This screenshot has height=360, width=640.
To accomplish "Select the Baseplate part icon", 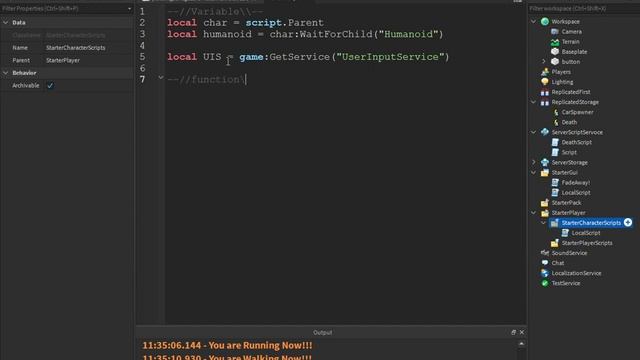I will point(555,51).
